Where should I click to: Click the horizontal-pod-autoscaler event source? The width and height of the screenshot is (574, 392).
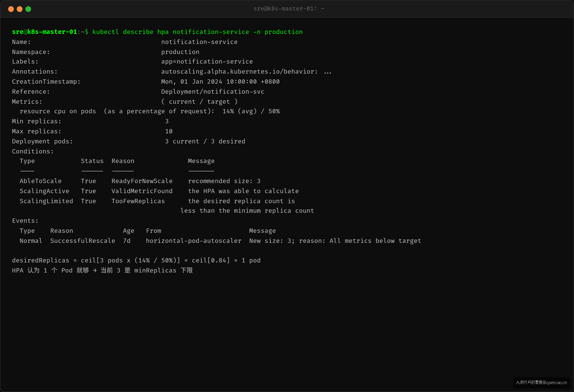pos(193,241)
